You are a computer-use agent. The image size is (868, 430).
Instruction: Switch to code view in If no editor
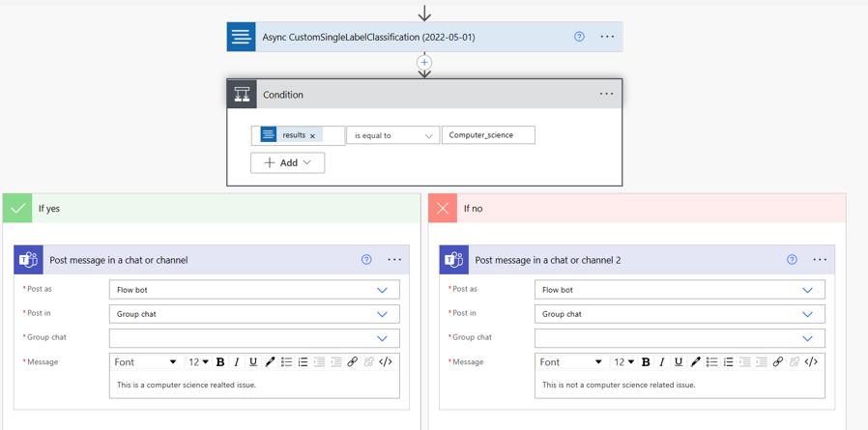coord(811,362)
